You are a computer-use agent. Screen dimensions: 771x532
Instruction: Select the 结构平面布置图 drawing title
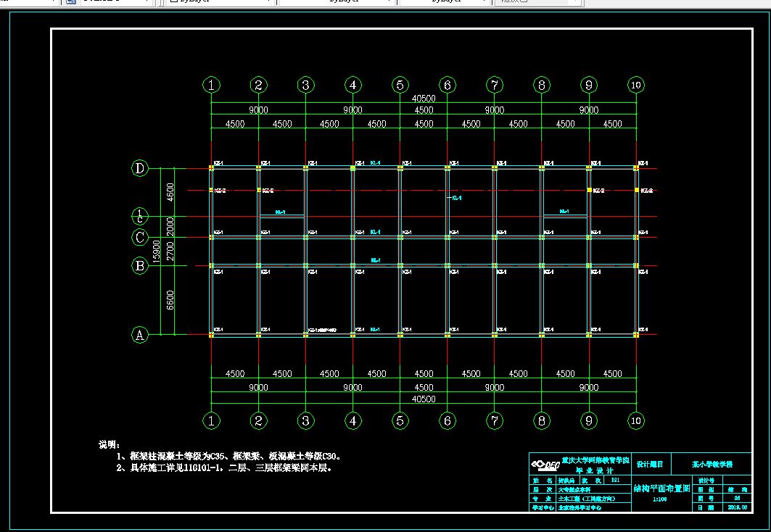[661, 489]
